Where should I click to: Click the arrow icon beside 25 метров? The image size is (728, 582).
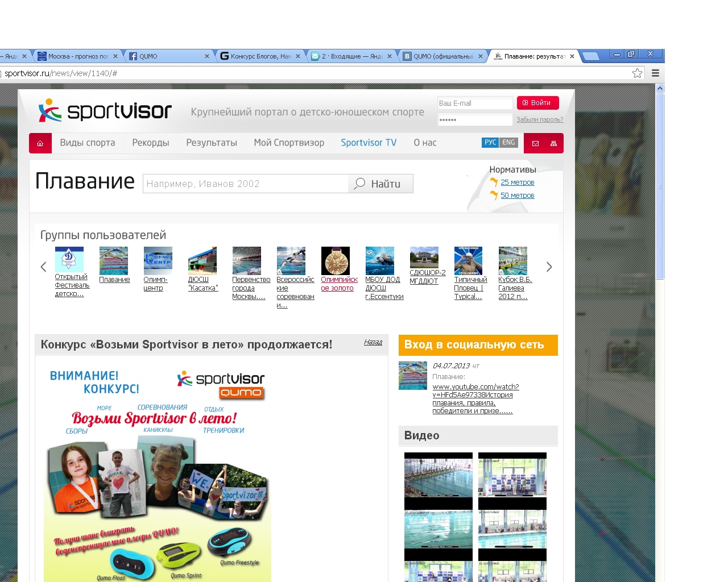point(494,182)
